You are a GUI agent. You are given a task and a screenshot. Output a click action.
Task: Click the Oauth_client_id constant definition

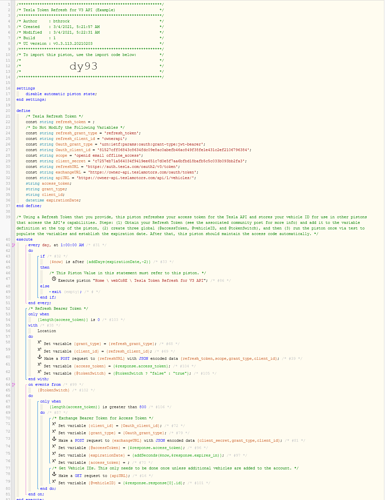pyautogui.click(x=138, y=150)
